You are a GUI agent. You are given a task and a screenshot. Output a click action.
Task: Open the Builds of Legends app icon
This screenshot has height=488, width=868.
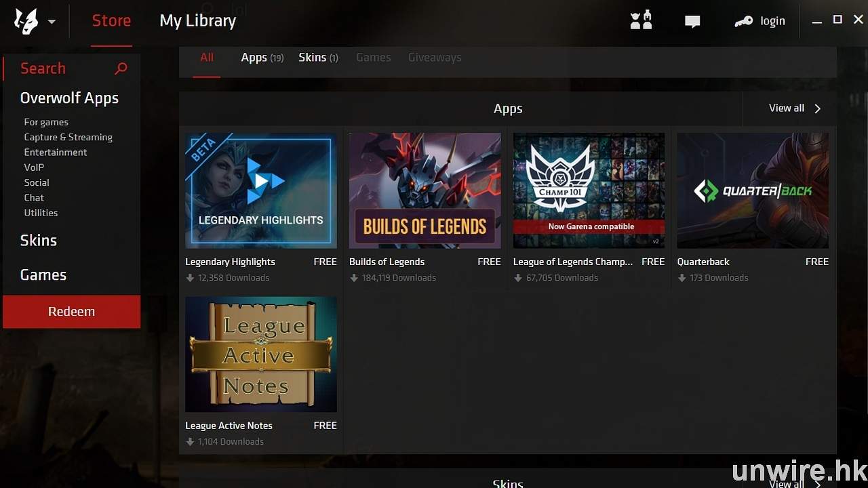click(x=425, y=190)
